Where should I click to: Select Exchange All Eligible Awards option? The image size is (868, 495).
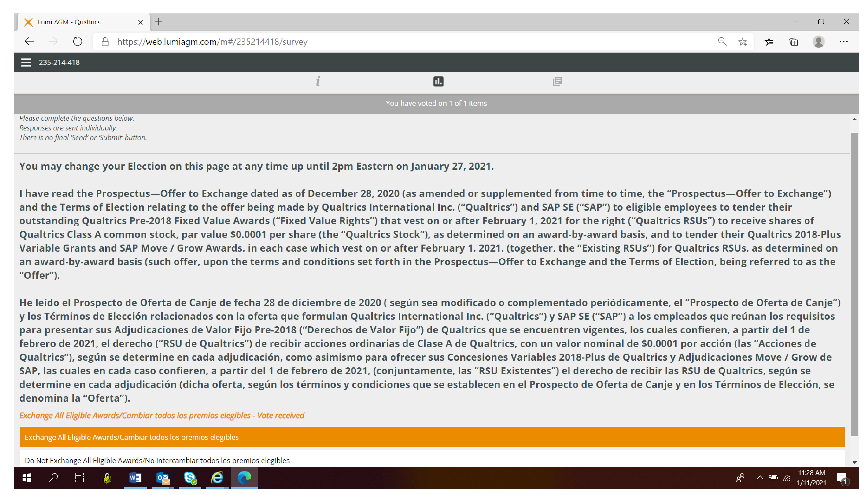coord(431,437)
